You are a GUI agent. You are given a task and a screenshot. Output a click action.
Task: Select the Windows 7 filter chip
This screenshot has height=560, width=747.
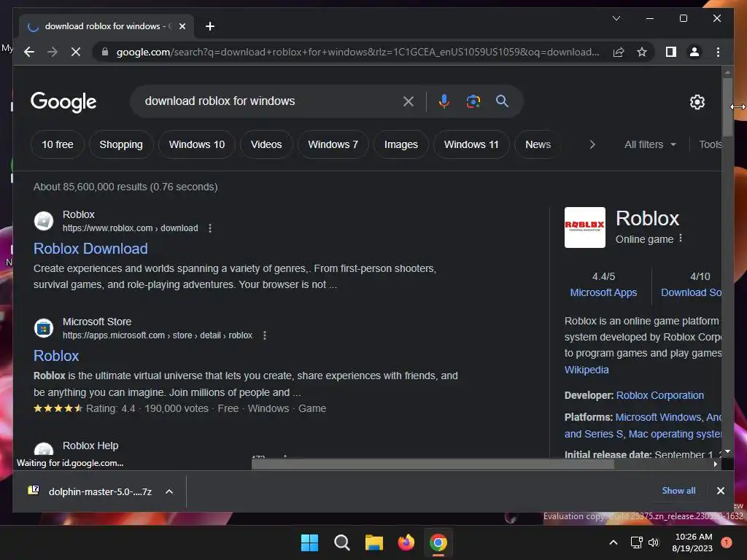click(x=333, y=144)
